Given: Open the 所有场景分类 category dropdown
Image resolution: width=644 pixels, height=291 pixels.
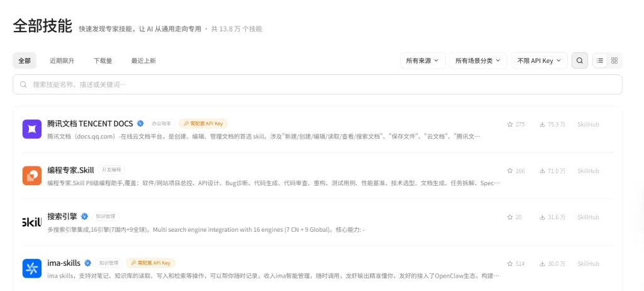Looking at the screenshot, I should 478,60.
